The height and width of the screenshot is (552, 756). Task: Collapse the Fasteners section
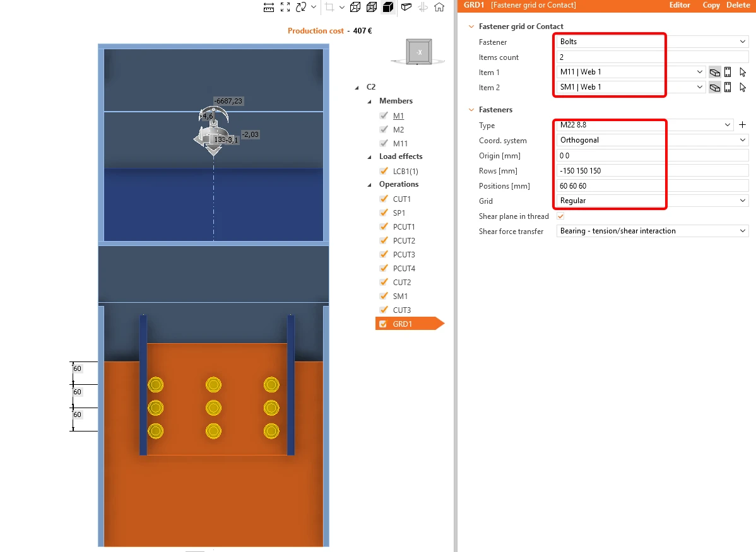click(471, 110)
